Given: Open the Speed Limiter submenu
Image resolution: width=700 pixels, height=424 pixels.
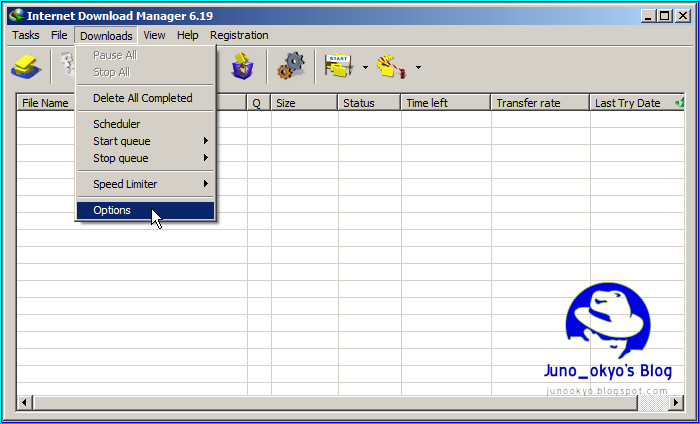Looking at the screenshot, I should coord(146,184).
